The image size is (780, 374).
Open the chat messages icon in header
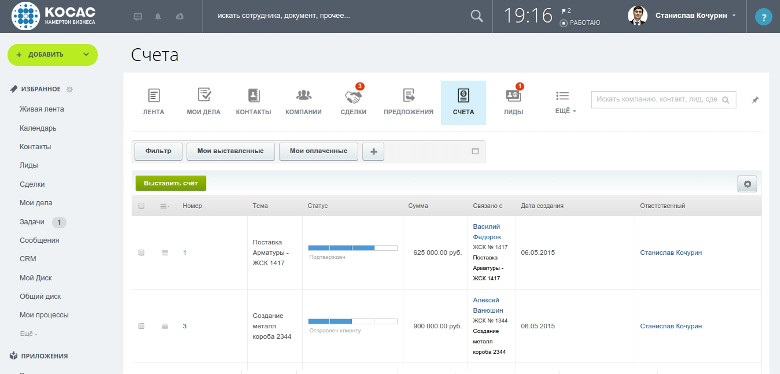[138, 16]
